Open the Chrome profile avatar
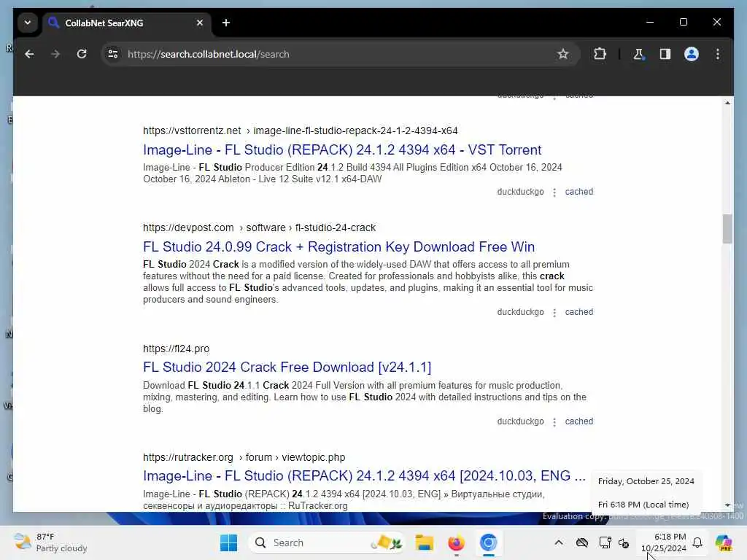This screenshot has width=747, height=560. (692, 54)
